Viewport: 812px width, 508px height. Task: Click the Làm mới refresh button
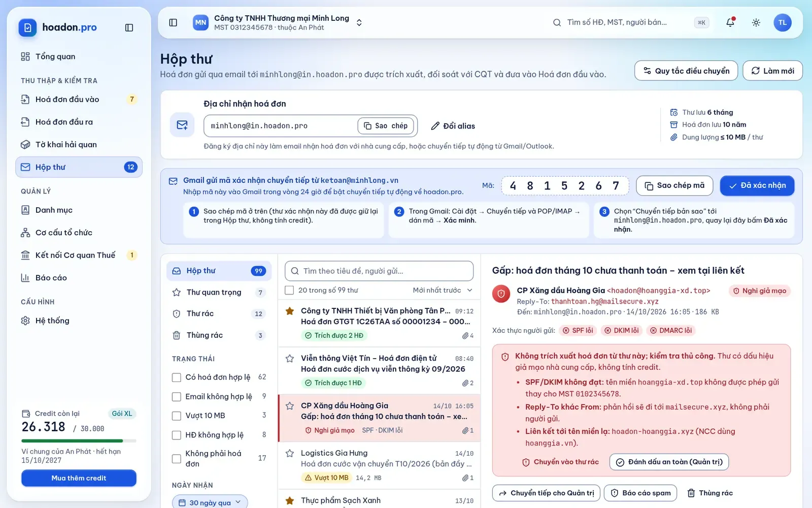772,71
